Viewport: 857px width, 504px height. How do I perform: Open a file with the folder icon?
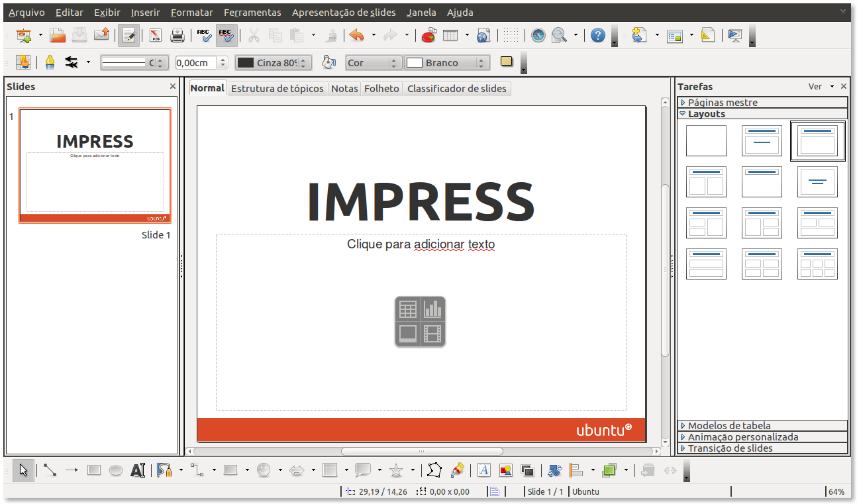(x=58, y=36)
